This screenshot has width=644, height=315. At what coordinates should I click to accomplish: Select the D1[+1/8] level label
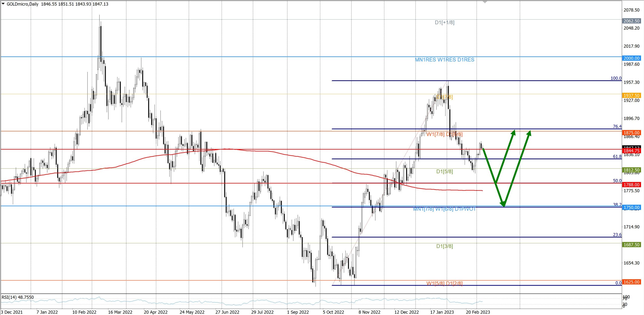(x=444, y=22)
